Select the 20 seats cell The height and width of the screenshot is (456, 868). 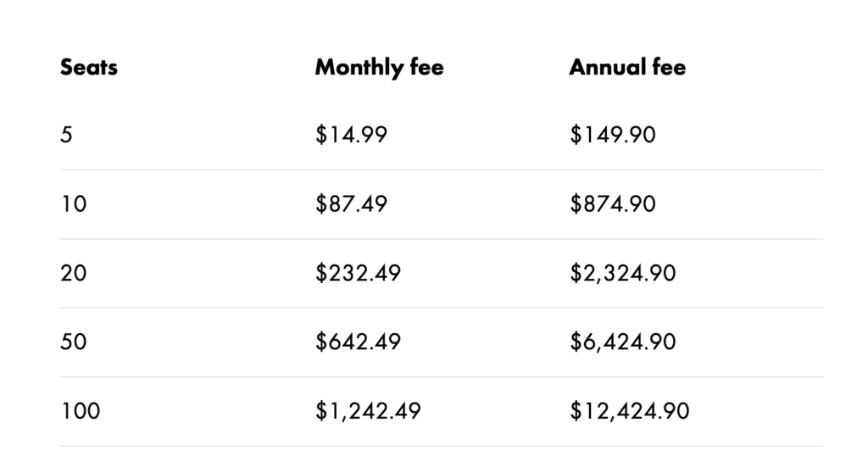point(75,273)
